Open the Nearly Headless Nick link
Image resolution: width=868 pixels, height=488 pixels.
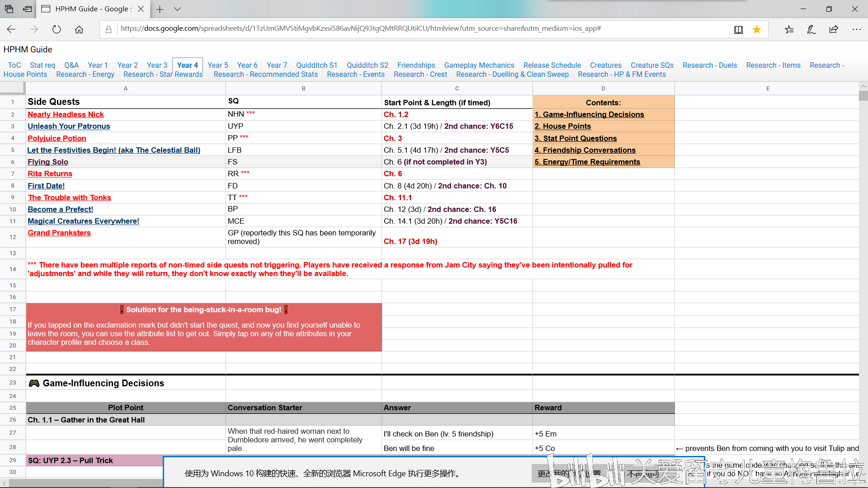(66, 114)
